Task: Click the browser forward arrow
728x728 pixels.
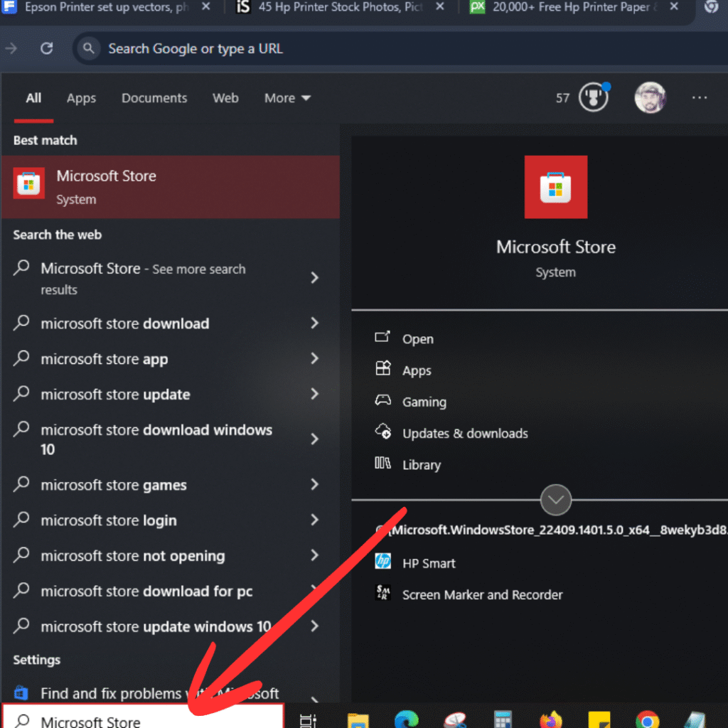Action: (x=11, y=48)
